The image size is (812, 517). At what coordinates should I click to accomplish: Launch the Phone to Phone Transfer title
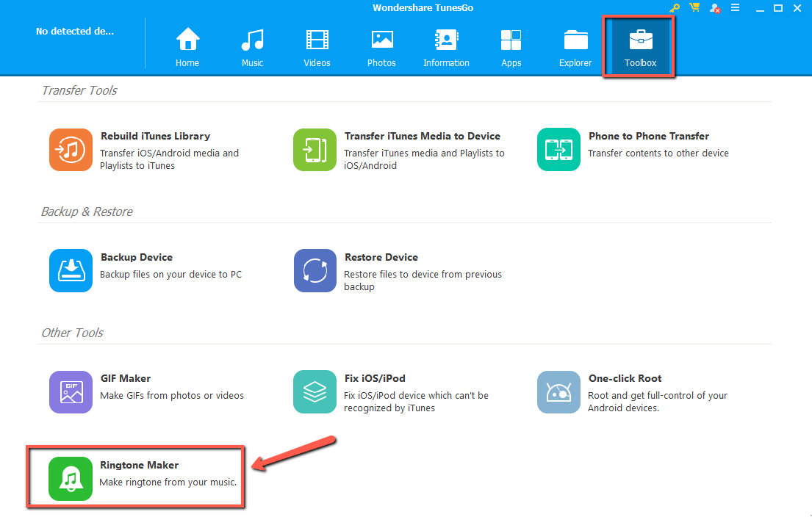click(x=649, y=136)
